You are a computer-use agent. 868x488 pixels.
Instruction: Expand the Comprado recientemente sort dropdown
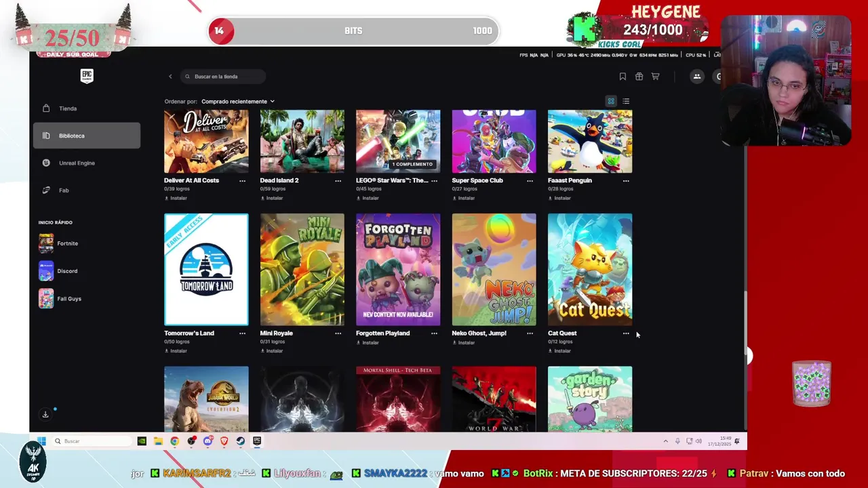(x=238, y=102)
